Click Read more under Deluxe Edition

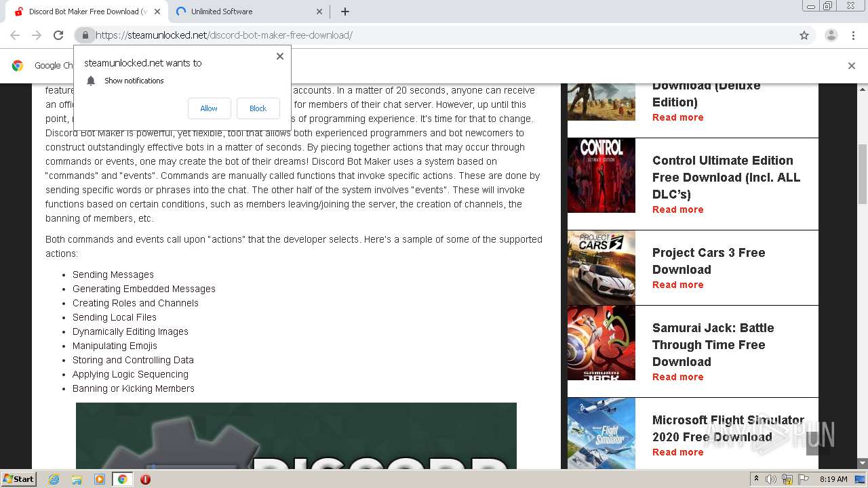point(677,117)
